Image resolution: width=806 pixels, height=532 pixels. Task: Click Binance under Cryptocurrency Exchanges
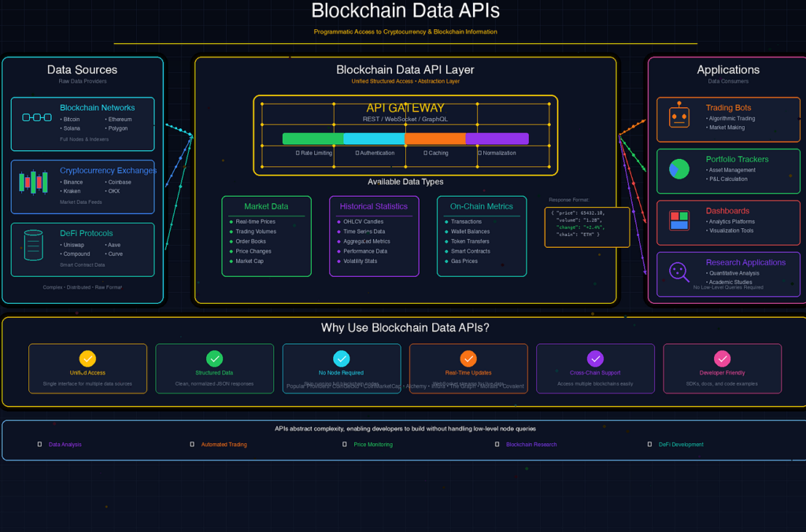[73, 182]
